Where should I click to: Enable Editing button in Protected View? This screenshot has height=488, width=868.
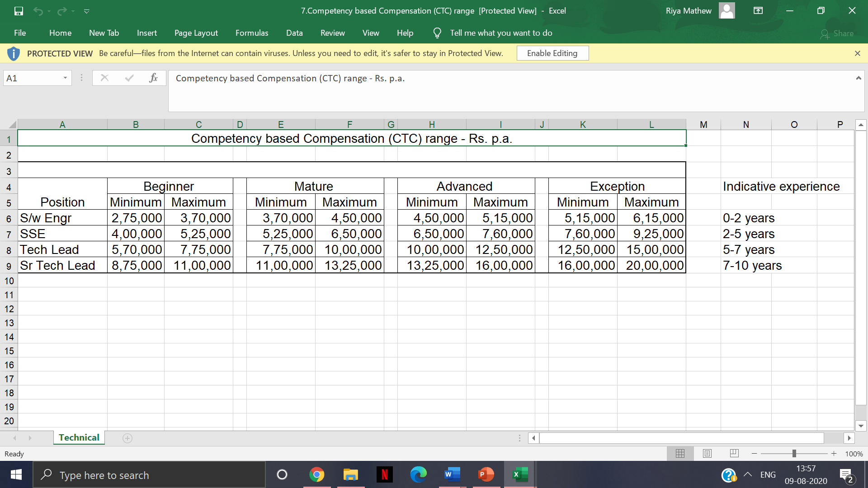pyautogui.click(x=552, y=53)
